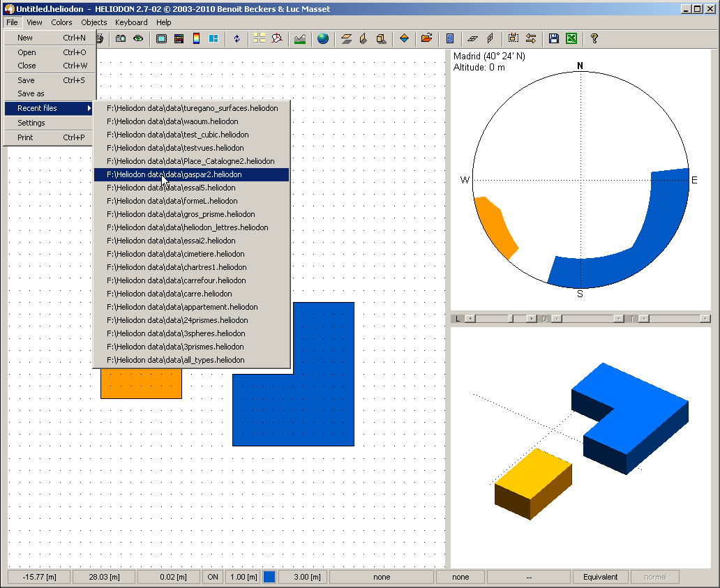Click the orange swap arrows icon
The height and width of the screenshot is (588, 720).
click(x=531, y=38)
